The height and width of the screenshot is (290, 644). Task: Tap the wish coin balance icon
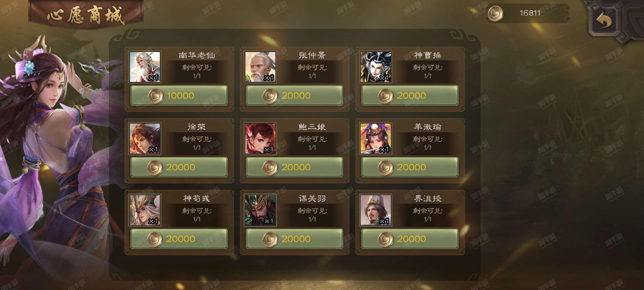pyautogui.click(x=495, y=13)
